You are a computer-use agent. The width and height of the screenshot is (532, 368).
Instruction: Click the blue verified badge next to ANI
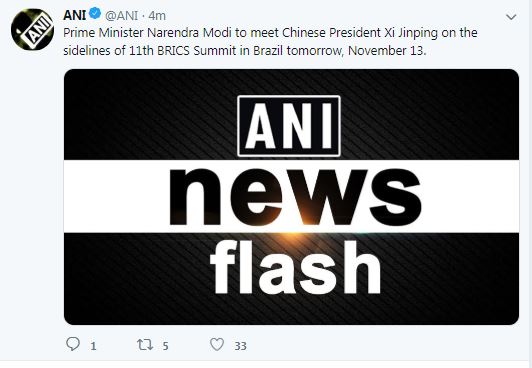(x=95, y=14)
